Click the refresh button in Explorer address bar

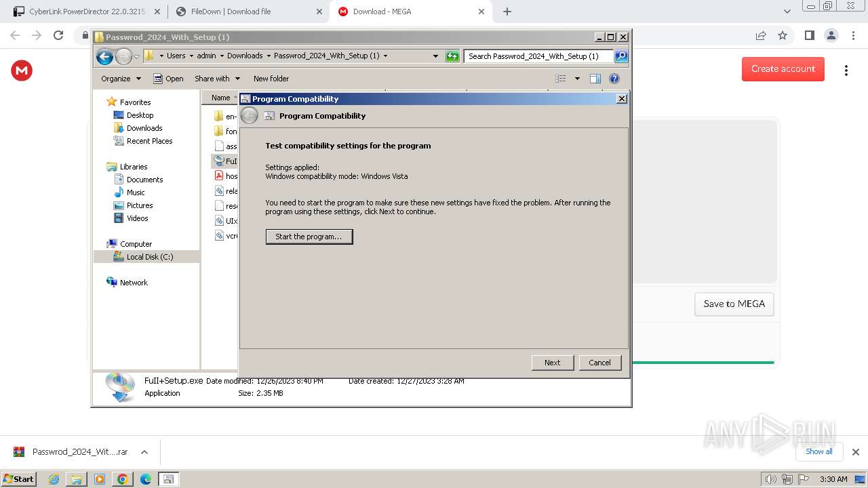[x=452, y=56]
